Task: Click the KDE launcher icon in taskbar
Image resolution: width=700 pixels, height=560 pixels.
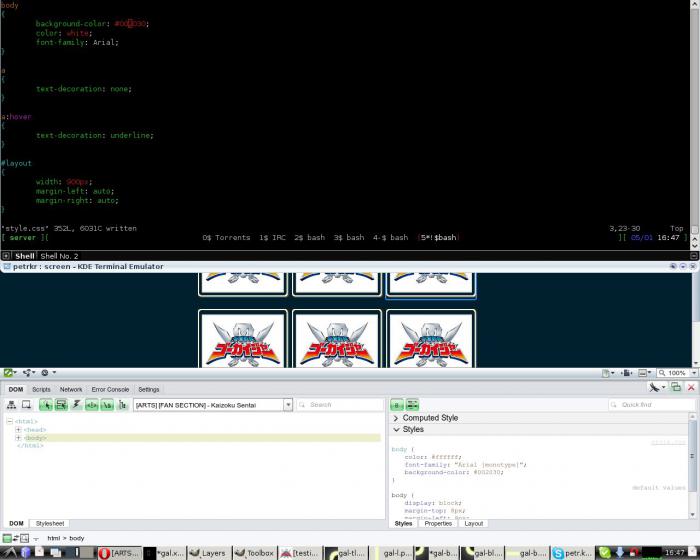Action: point(9,552)
